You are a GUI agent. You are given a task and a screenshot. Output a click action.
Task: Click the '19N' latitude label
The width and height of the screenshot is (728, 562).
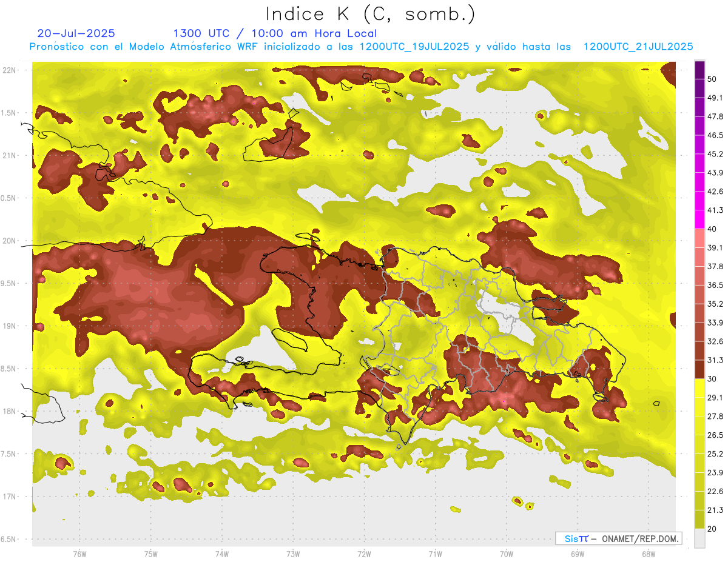9,326
